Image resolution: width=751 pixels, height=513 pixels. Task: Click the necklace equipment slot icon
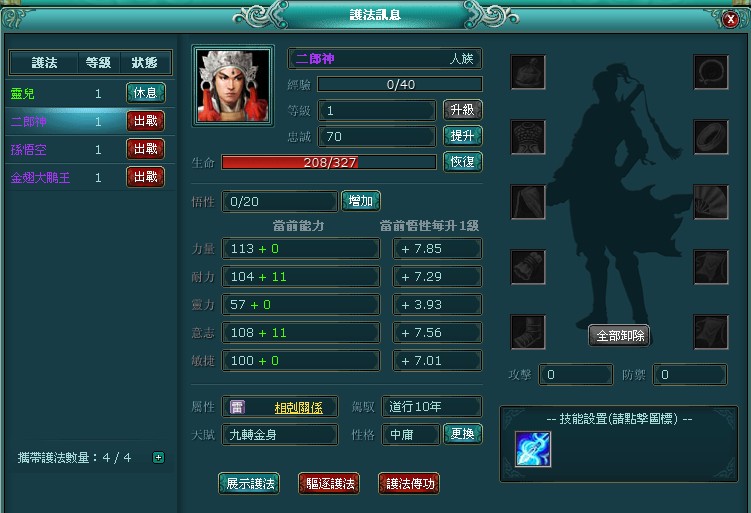pos(711,72)
